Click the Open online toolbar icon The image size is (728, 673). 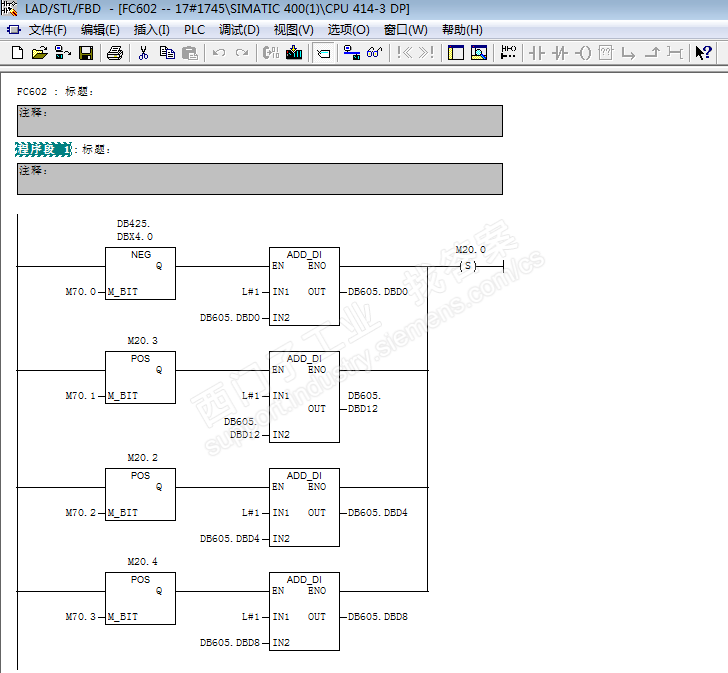click(63, 53)
